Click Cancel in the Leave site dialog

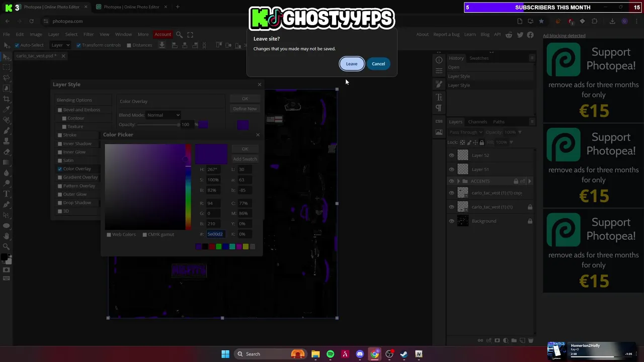click(378, 64)
